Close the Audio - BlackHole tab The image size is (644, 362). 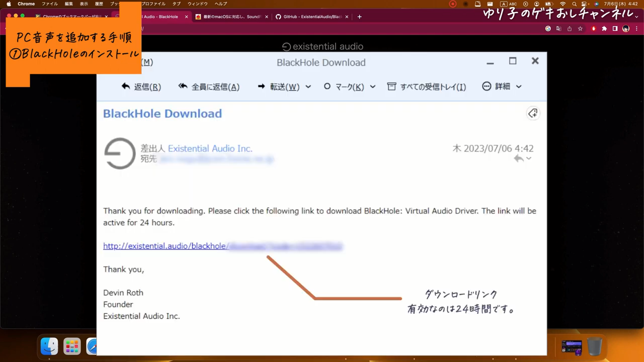coord(187,17)
